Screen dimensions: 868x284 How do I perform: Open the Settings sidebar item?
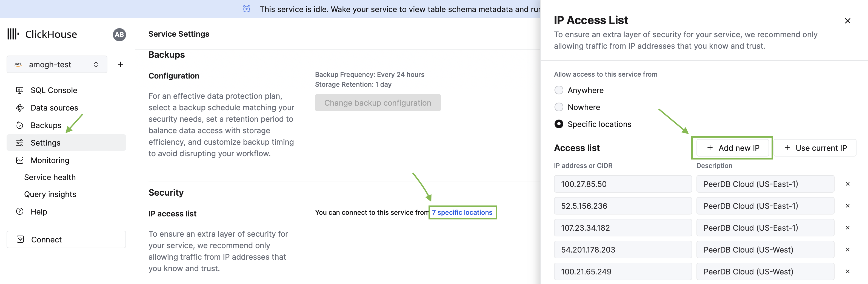(66, 143)
